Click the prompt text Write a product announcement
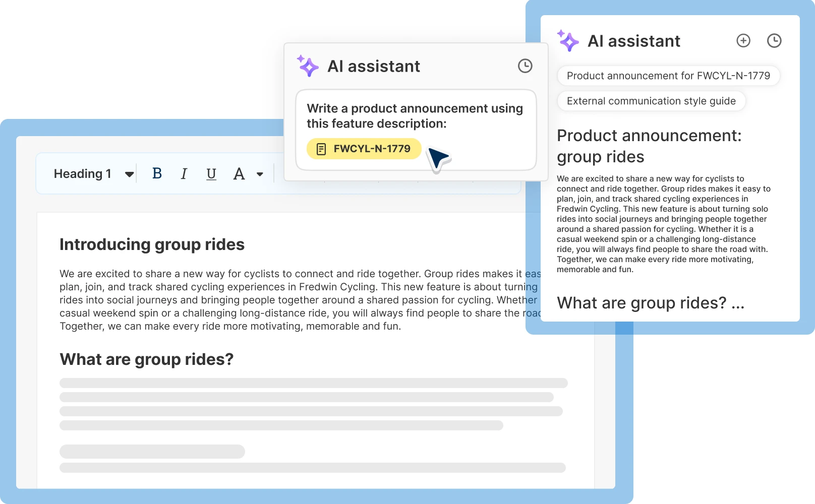 point(415,116)
